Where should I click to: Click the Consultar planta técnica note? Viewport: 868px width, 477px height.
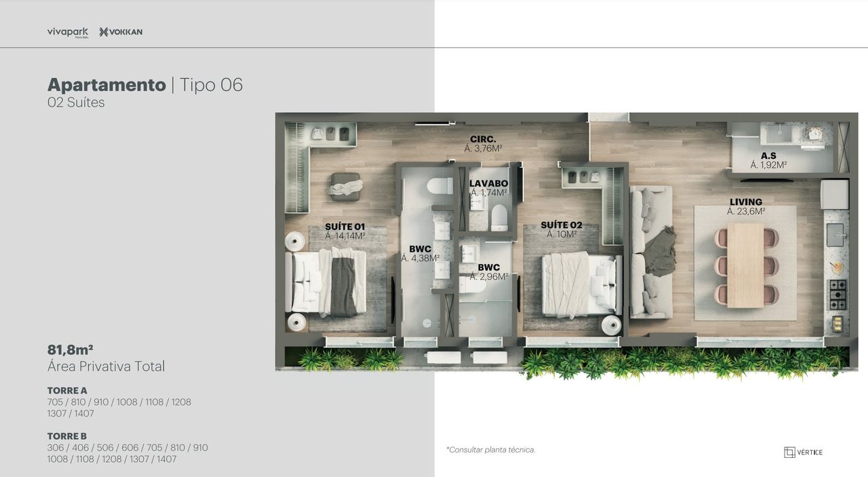(x=491, y=449)
